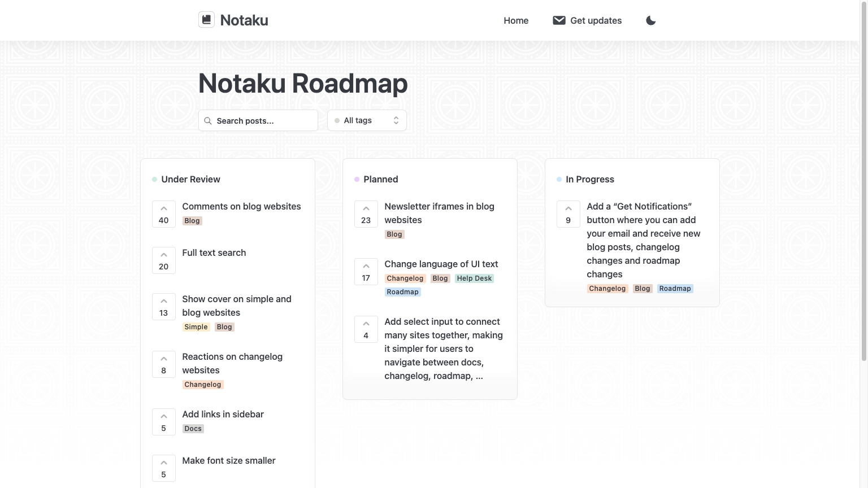Click the In Progress column heading
Image resolution: width=868 pixels, height=488 pixels.
coord(590,179)
